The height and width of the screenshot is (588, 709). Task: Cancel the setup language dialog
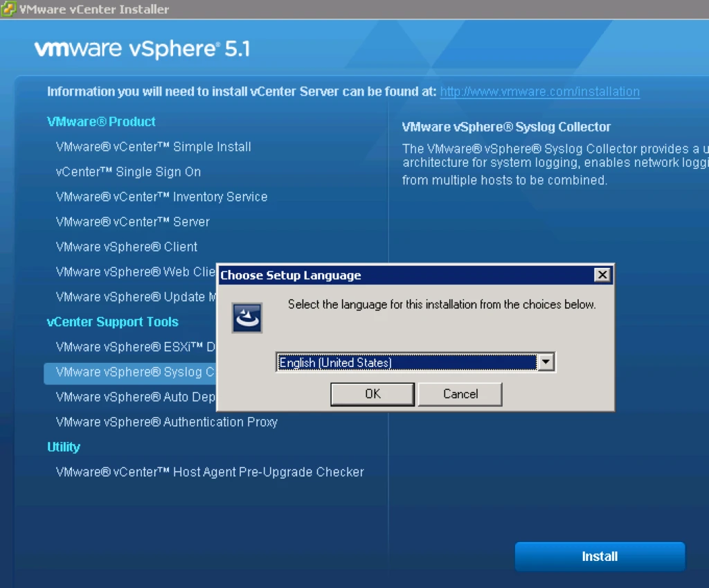click(460, 394)
